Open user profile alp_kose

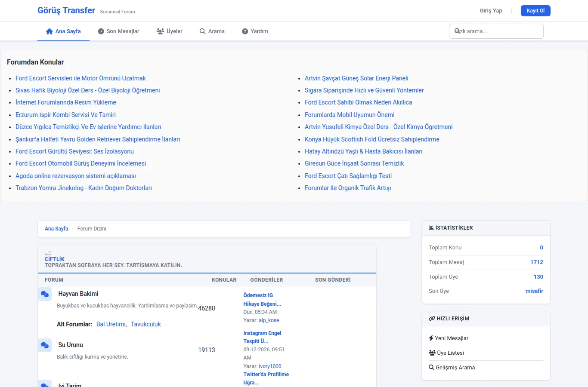(x=269, y=320)
